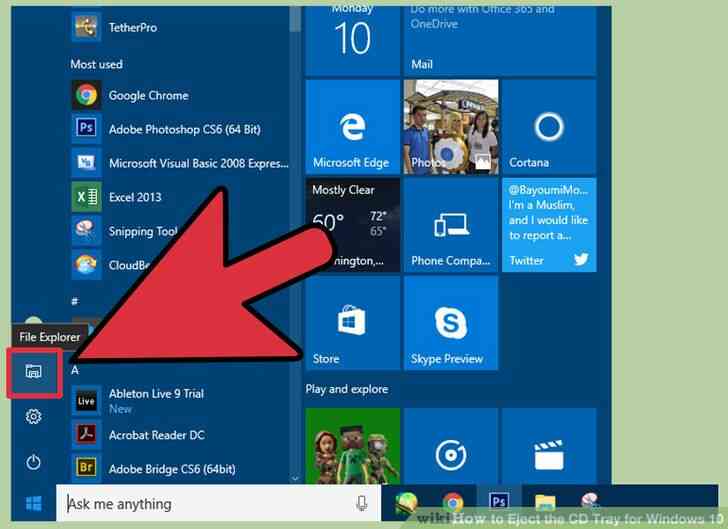Open File Explorer from Start sidebar
This screenshot has height=529, width=728.
point(33,371)
